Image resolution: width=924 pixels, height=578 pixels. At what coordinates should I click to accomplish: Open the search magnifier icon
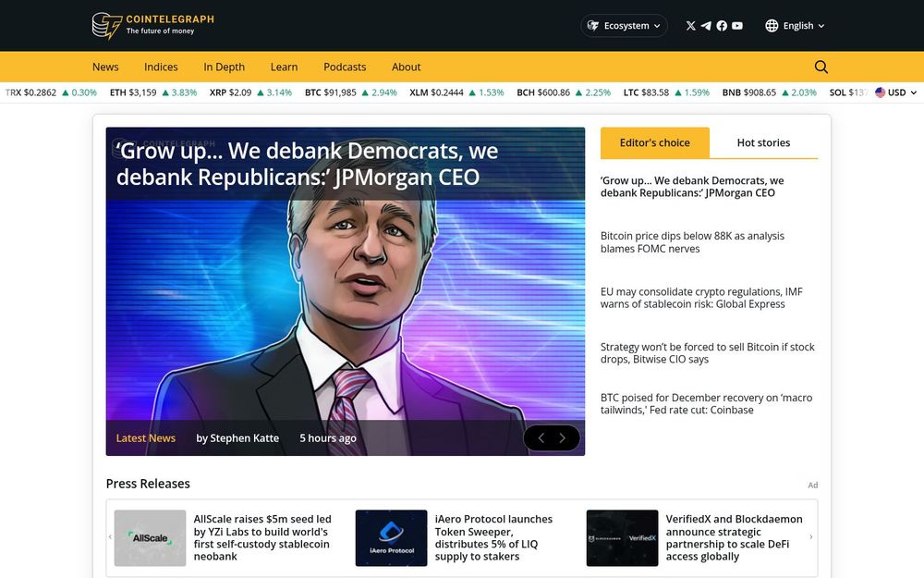[821, 67]
